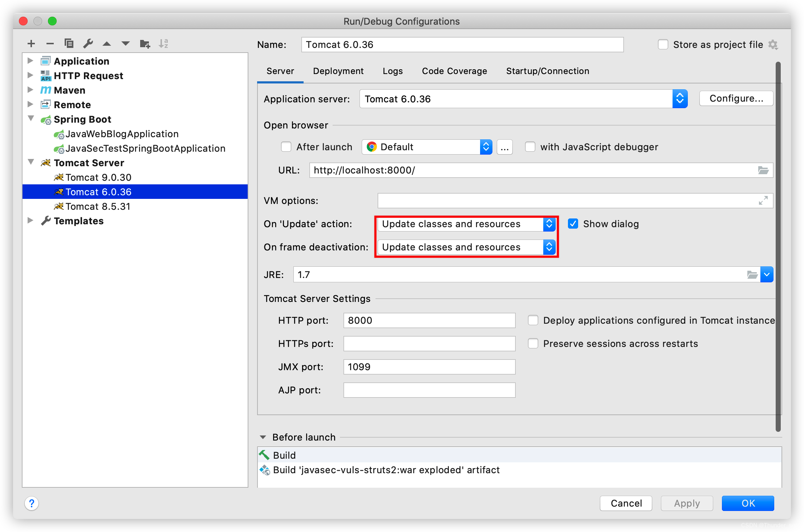Switch to the Deployment tab
This screenshot has height=532, width=804.
(x=338, y=71)
